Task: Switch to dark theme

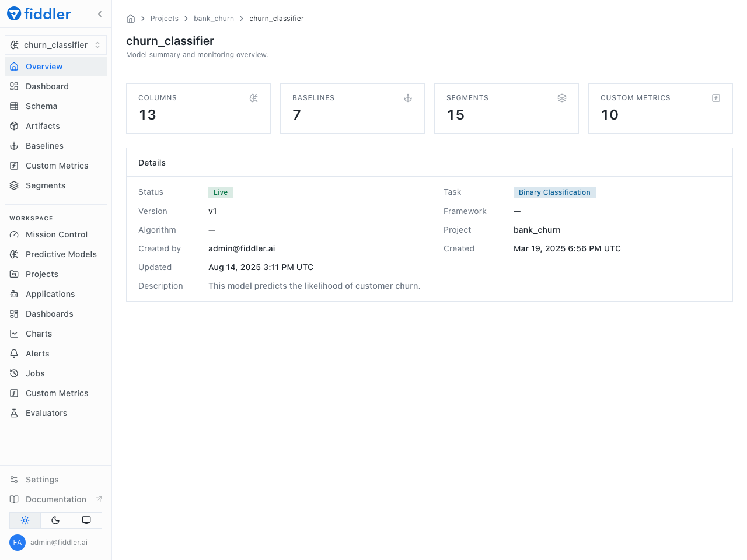Action: [55, 520]
